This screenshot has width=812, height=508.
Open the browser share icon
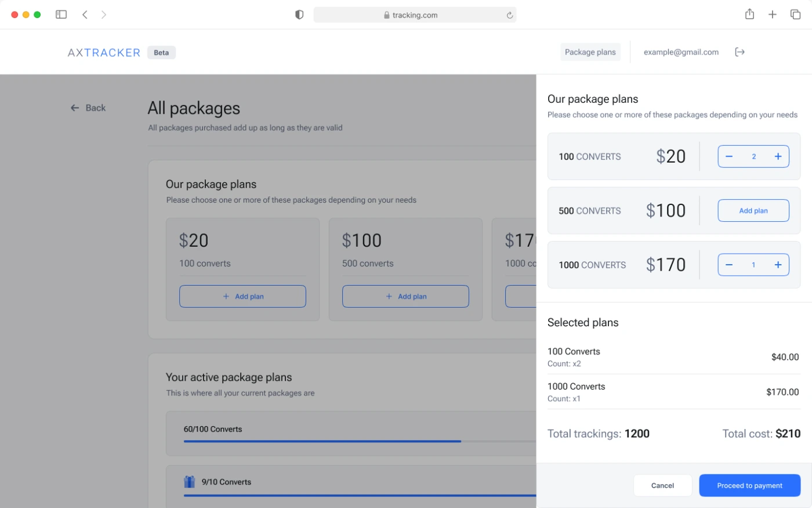pyautogui.click(x=749, y=14)
